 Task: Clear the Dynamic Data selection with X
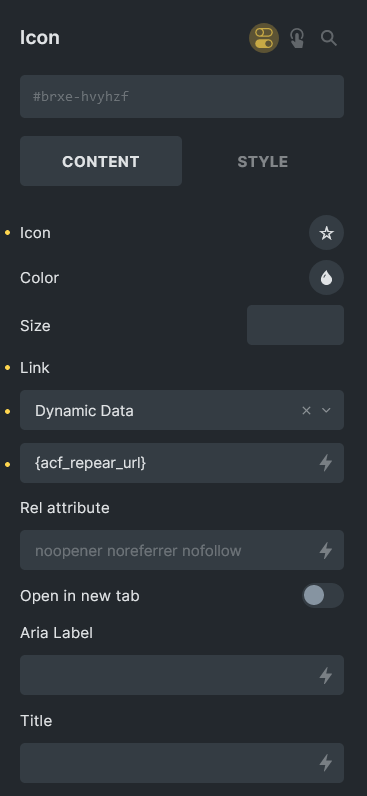pos(306,410)
